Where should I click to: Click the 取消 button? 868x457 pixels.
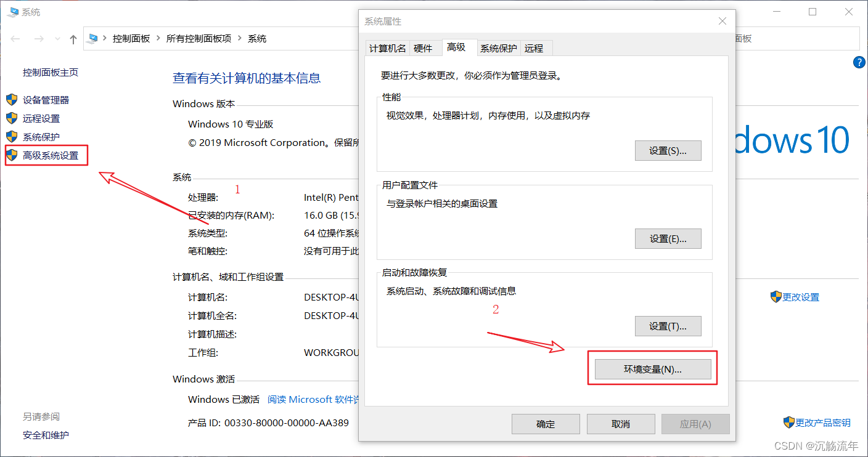pos(621,424)
